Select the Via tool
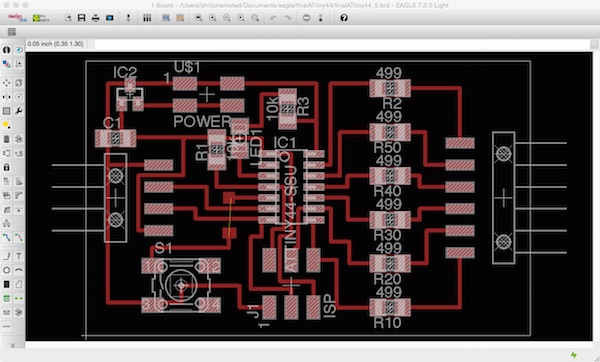 click(x=7, y=298)
